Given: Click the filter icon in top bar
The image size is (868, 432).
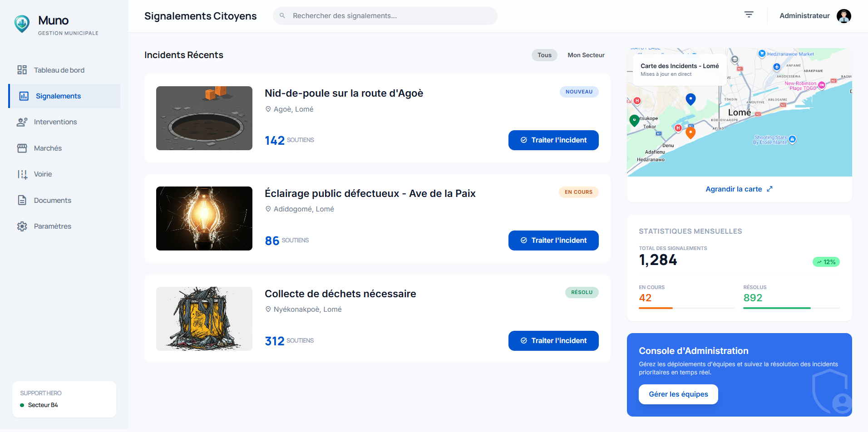Looking at the screenshot, I should [749, 15].
